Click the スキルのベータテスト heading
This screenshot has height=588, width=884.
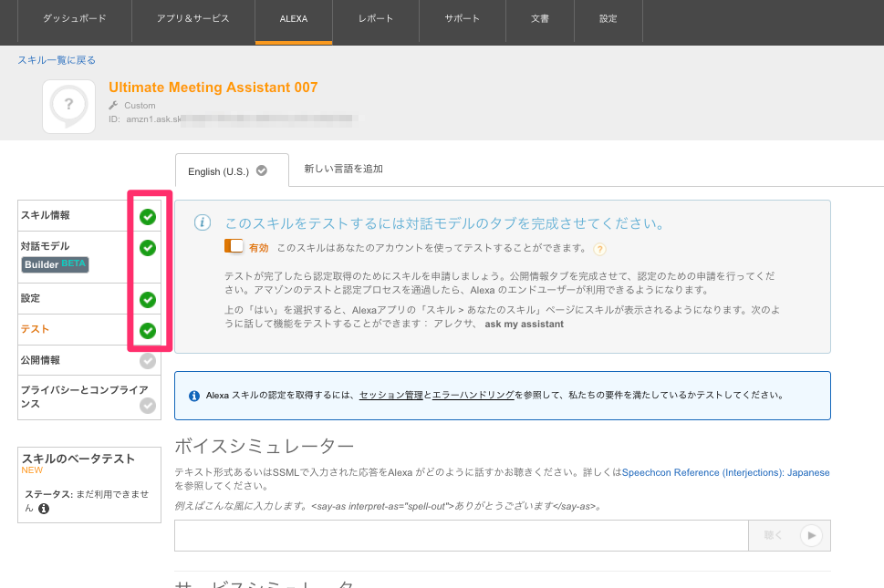click(78, 459)
